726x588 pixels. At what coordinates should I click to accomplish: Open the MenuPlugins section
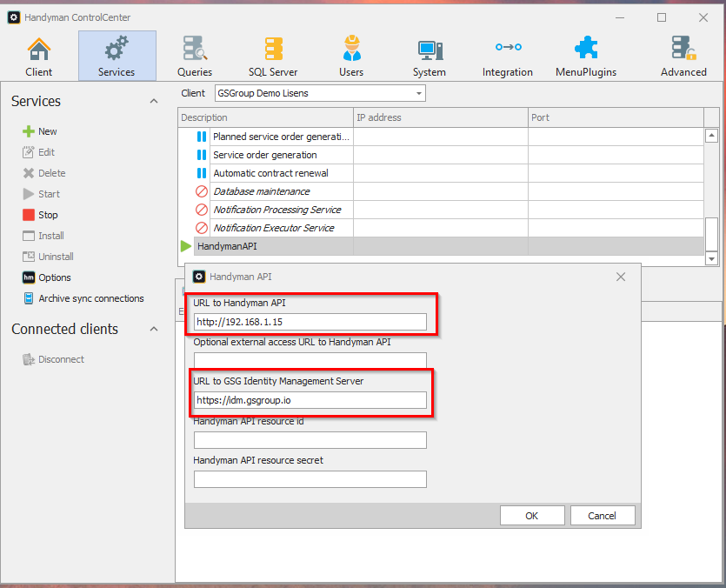[586, 56]
